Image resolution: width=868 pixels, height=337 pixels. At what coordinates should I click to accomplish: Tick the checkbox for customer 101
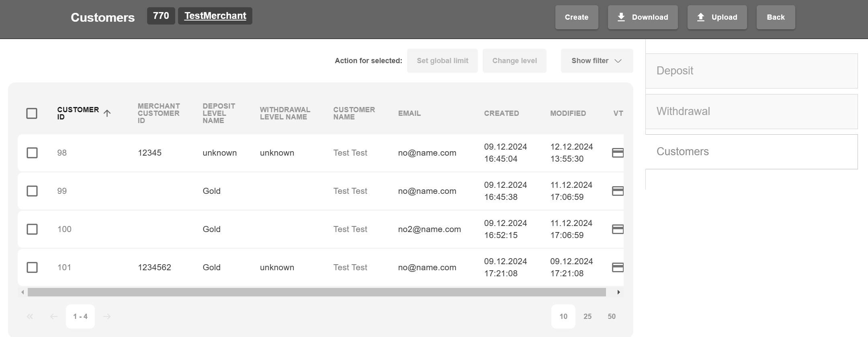[32, 267]
